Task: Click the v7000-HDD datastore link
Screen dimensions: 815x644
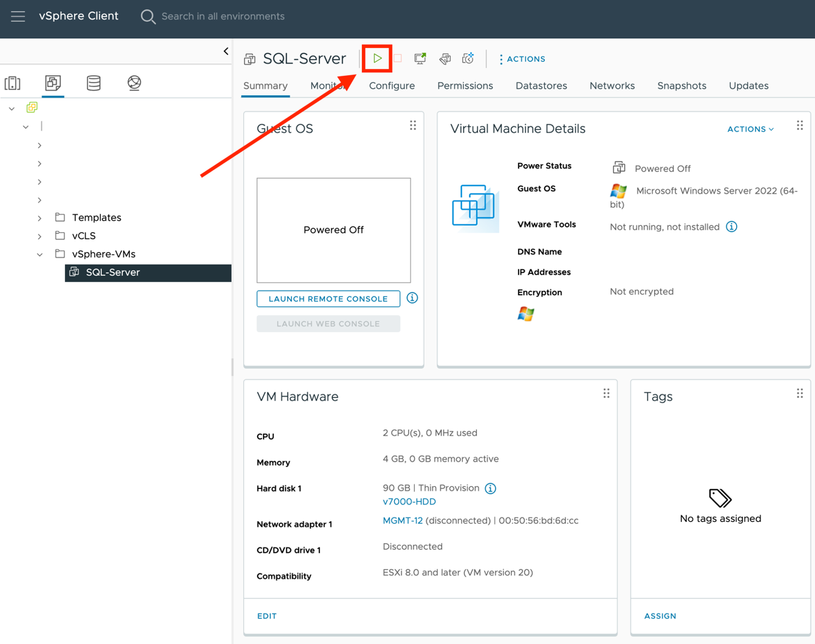Action: tap(409, 502)
